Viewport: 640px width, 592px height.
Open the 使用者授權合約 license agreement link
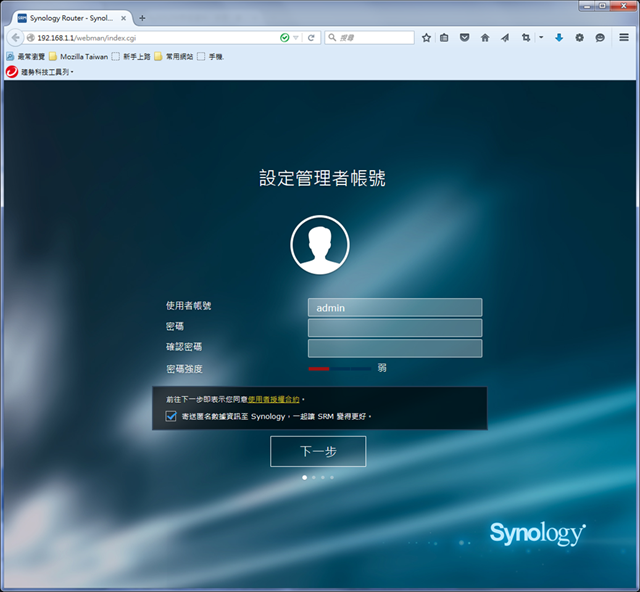pos(273,399)
